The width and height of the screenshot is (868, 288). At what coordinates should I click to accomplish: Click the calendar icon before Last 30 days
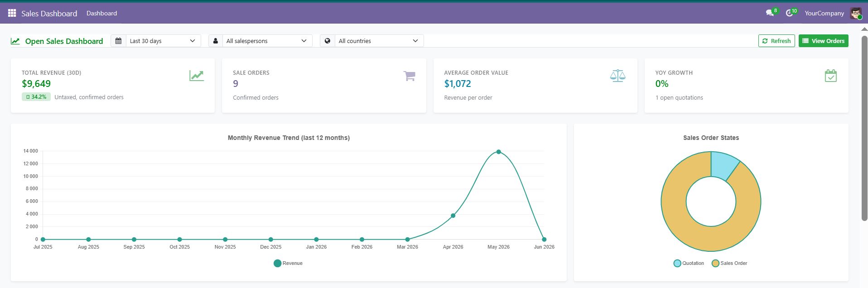coord(118,41)
